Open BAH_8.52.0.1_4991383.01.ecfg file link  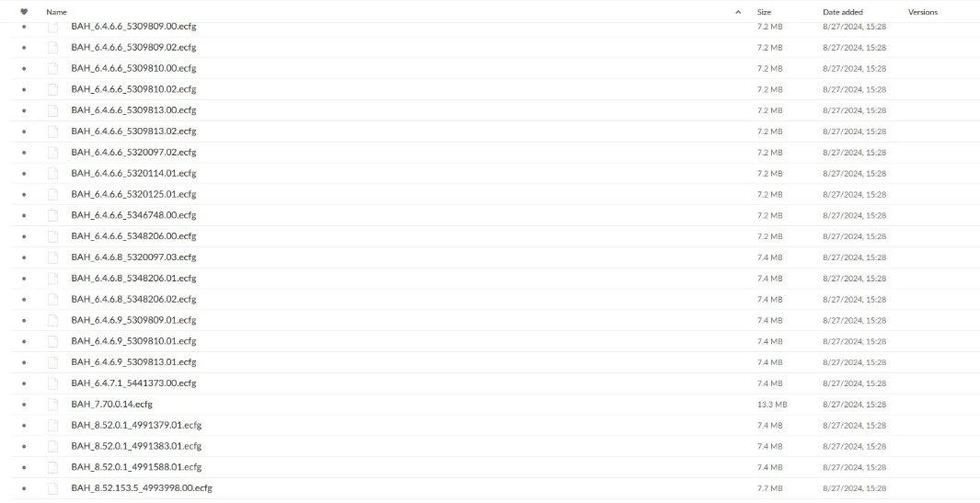tap(136, 446)
